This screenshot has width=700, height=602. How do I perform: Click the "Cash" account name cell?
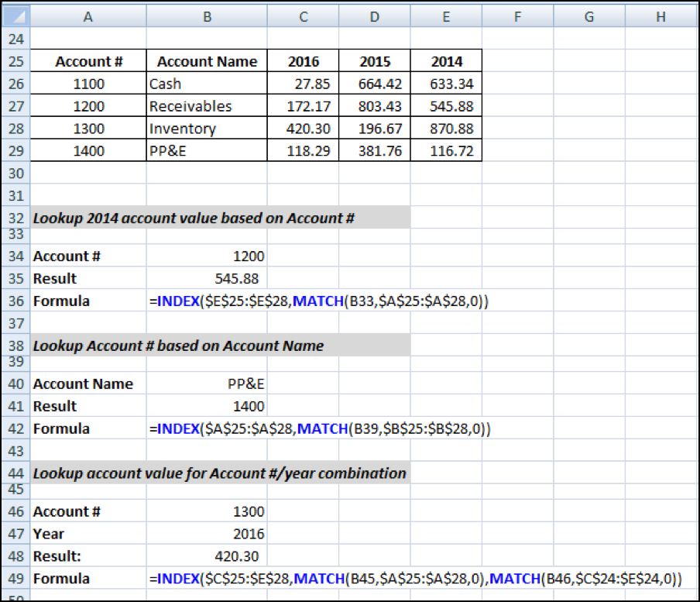pyautogui.click(x=207, y=84)
